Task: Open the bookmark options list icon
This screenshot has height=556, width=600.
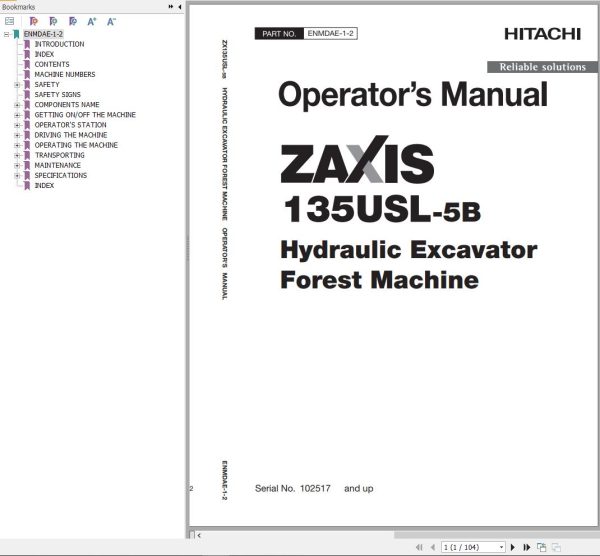Action: [9, 21]
